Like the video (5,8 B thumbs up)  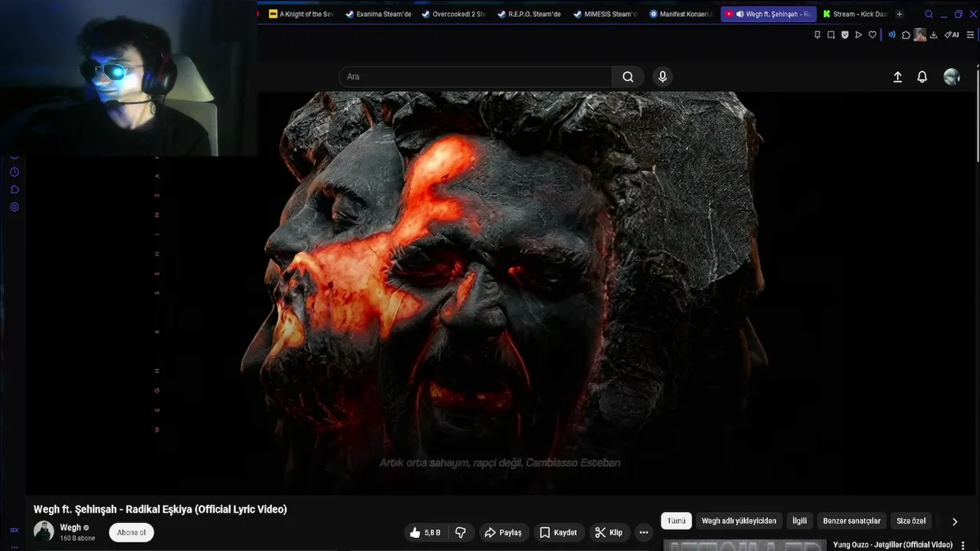point(426,533)
